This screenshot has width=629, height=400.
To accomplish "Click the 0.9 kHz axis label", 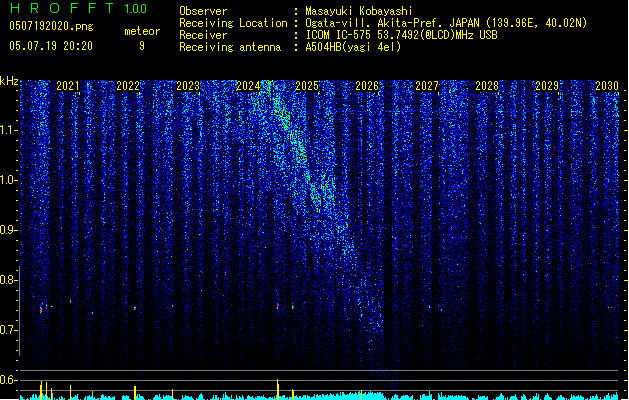I will [8, 230].
